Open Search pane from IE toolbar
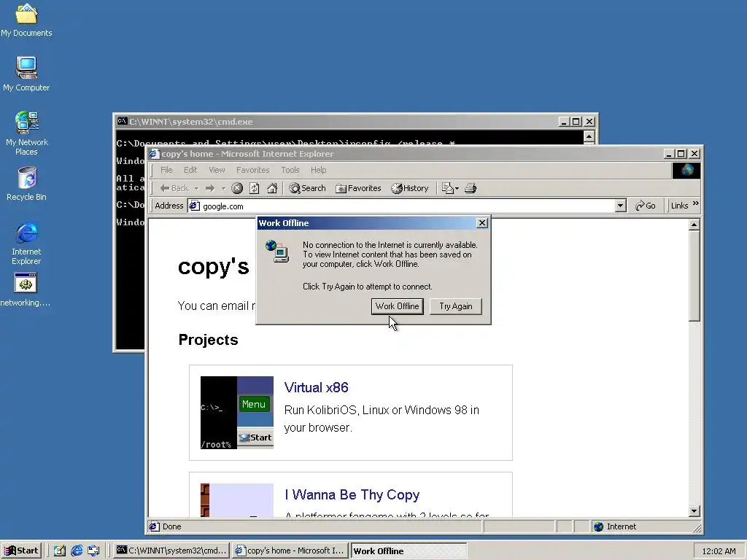The width and height of the screenshot is (747, 560). (307, 188)
